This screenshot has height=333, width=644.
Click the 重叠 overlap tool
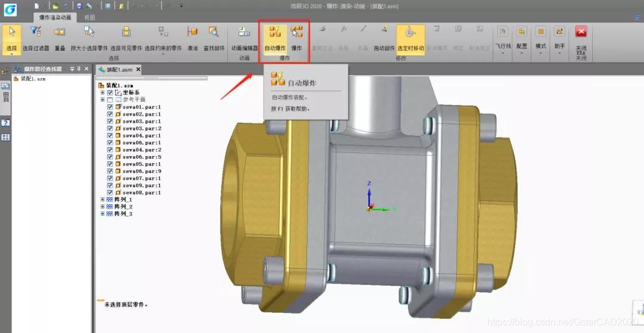pyautogui.click(x=60, y=39)
